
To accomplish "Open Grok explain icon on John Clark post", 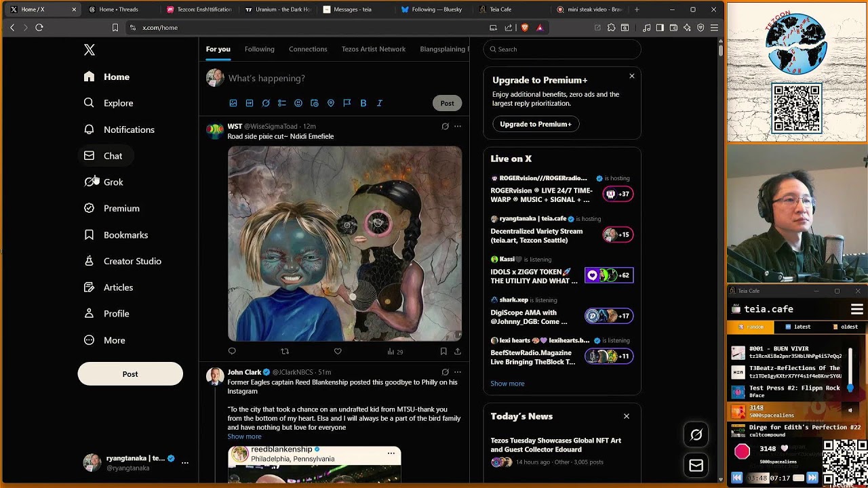I will (x=445, y=372).
